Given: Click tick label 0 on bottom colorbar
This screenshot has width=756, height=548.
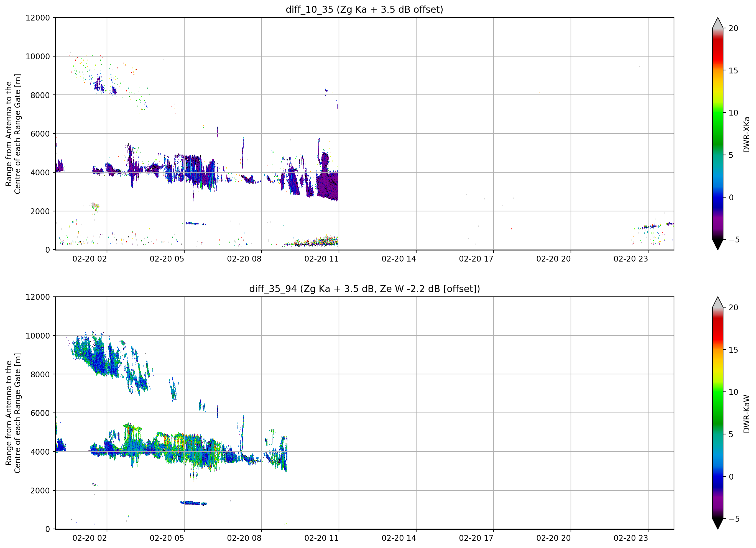Looking at the screenshot, I should click(x=731, y=477).
